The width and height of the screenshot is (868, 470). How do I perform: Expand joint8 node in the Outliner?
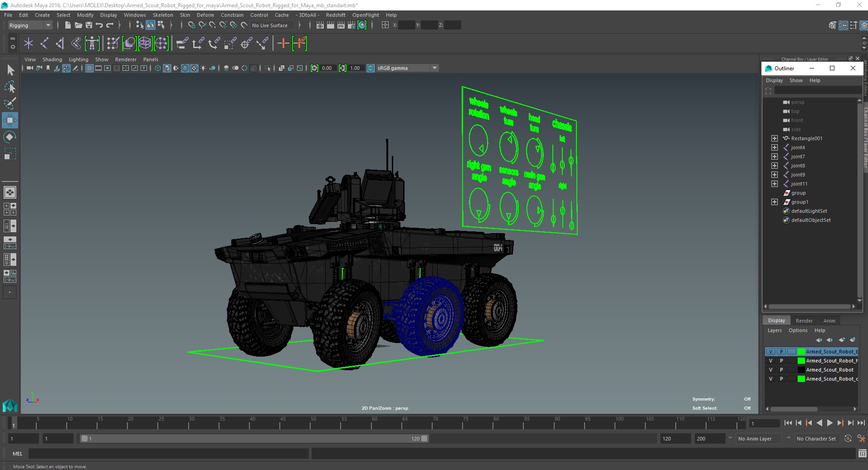(x=775, y=166)
